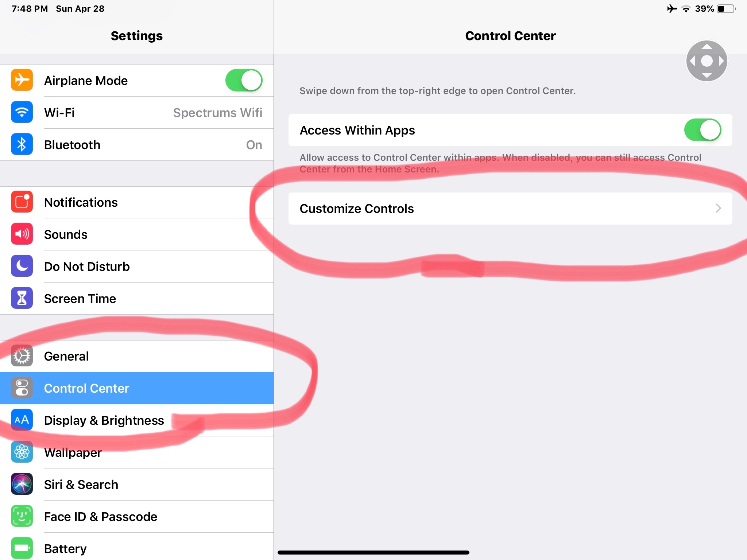Tap the AssistiveTouch floating button
The height and width of the screenshot is (560, 747).
[707, 61]
